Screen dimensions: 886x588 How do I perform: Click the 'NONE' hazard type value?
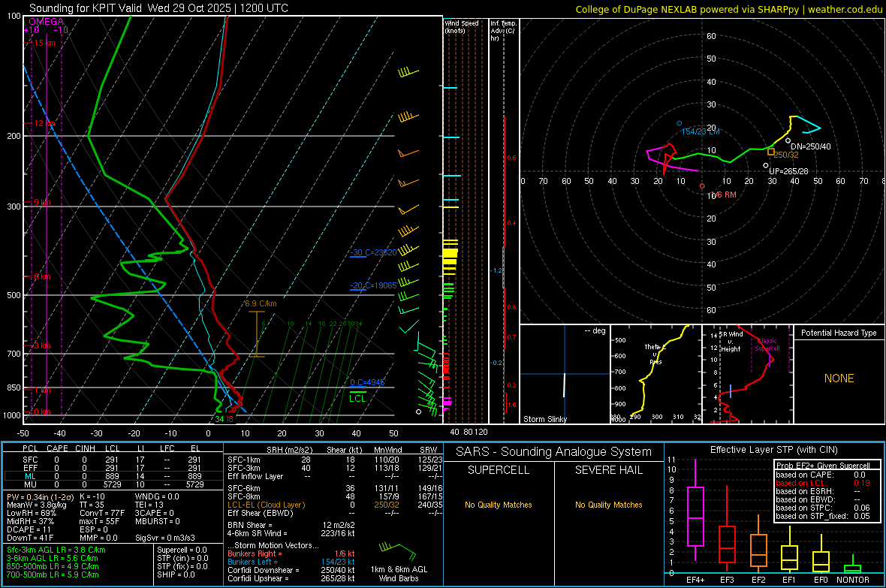pos(839,378)
